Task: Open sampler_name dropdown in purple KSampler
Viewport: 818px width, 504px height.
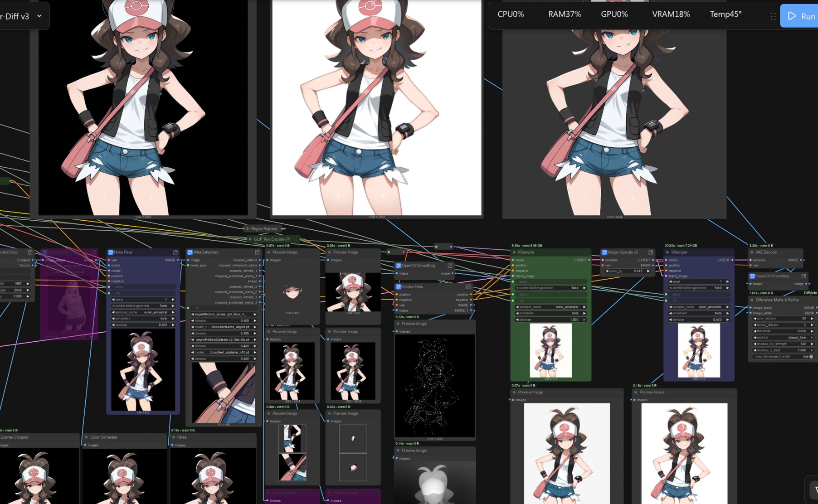Action: [699, 307]
